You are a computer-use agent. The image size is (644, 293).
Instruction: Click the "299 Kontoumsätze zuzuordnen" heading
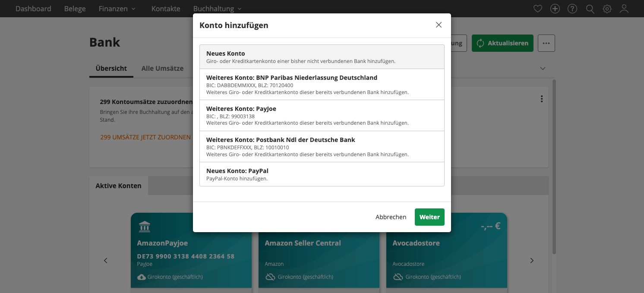(146, 102)
